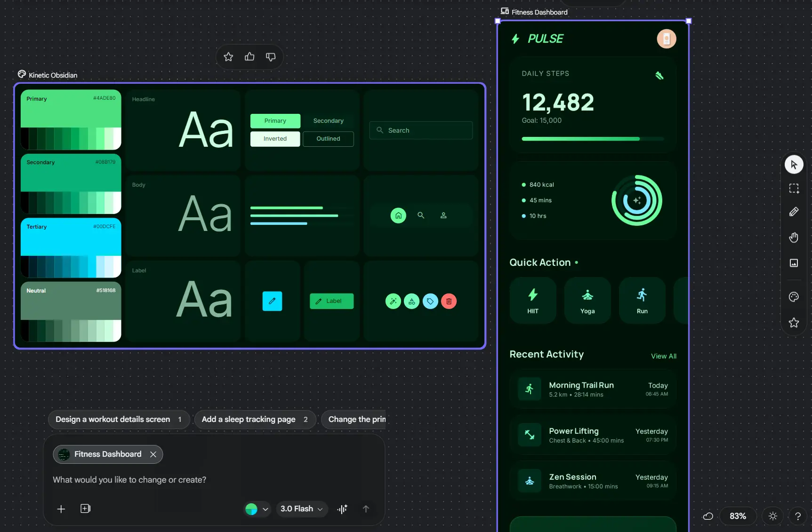
Task: Select the cursor pointer tool
Action: (794, 165)
